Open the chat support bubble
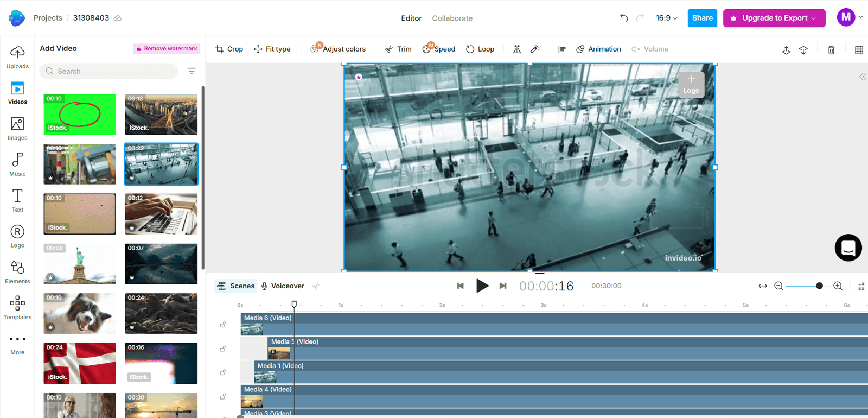The image size is (868, 418). [x=848, y=248]
